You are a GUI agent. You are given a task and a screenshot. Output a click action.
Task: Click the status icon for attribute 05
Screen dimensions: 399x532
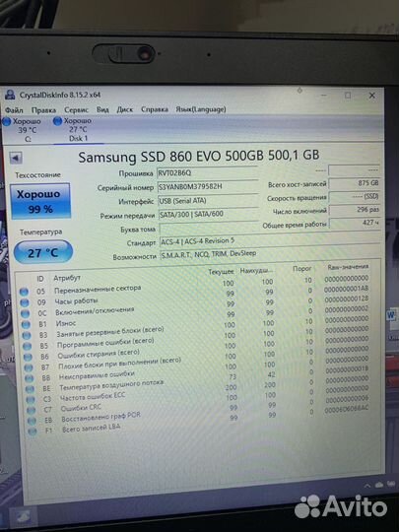click(24, 292)
